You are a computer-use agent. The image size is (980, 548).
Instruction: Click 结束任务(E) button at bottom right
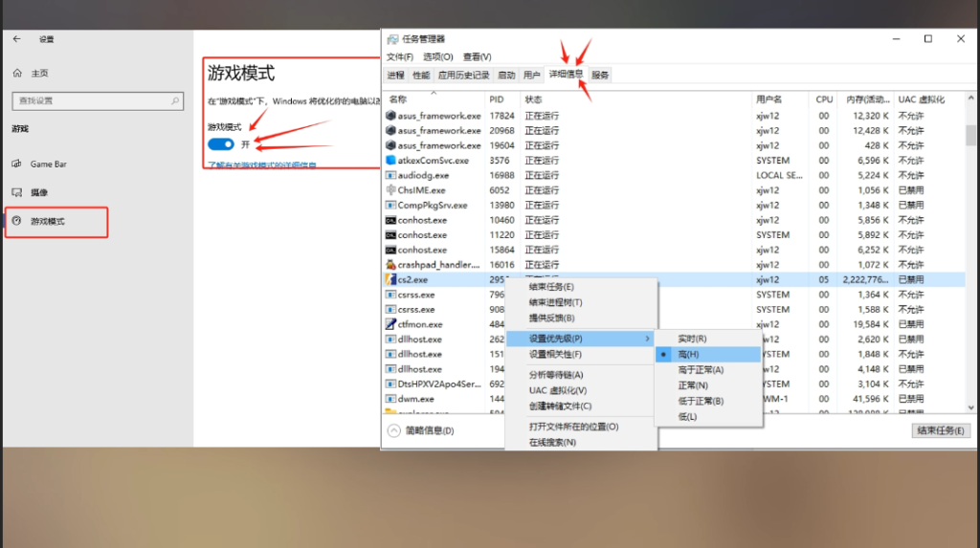[x=941, y=430]
